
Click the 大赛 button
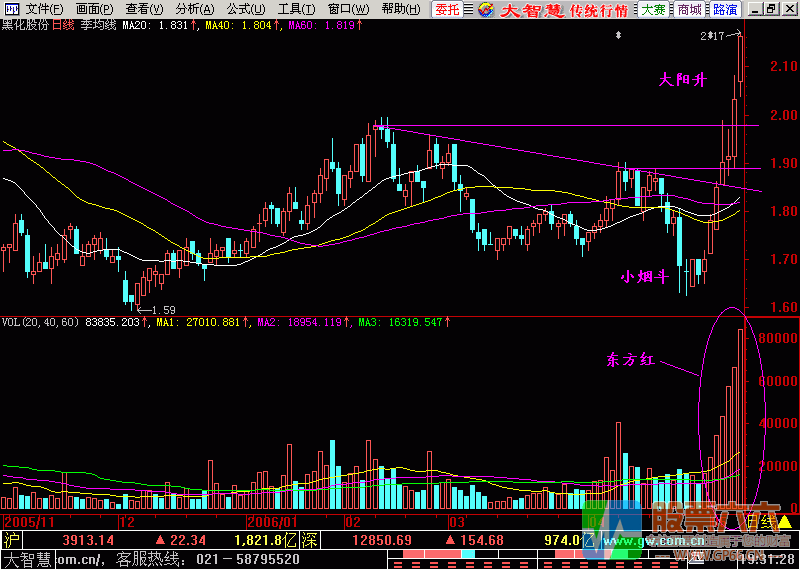[652, 9]
